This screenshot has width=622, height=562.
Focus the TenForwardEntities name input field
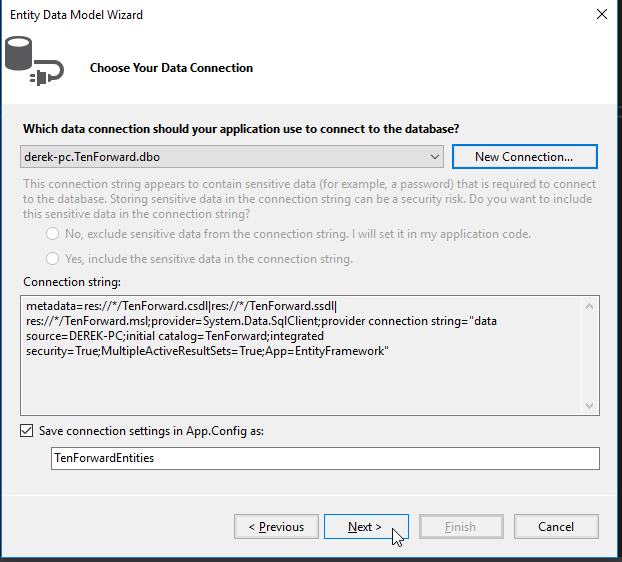coord(325,458)
